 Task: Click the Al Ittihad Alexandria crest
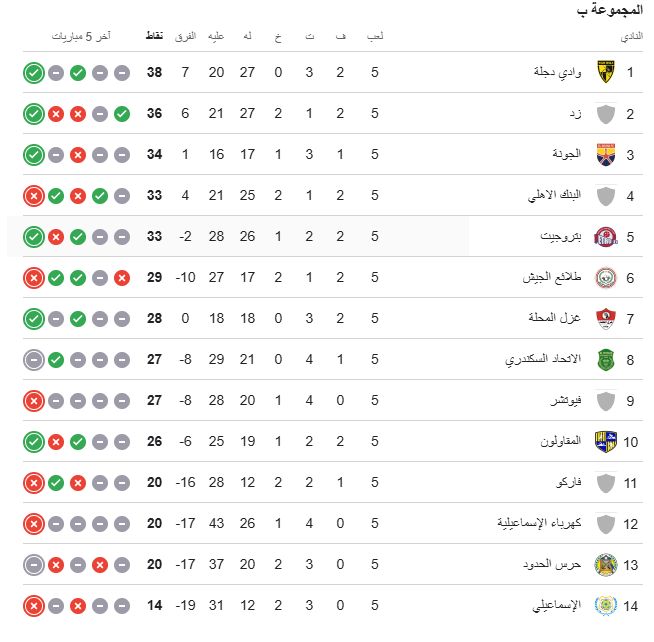pos(605,359)
